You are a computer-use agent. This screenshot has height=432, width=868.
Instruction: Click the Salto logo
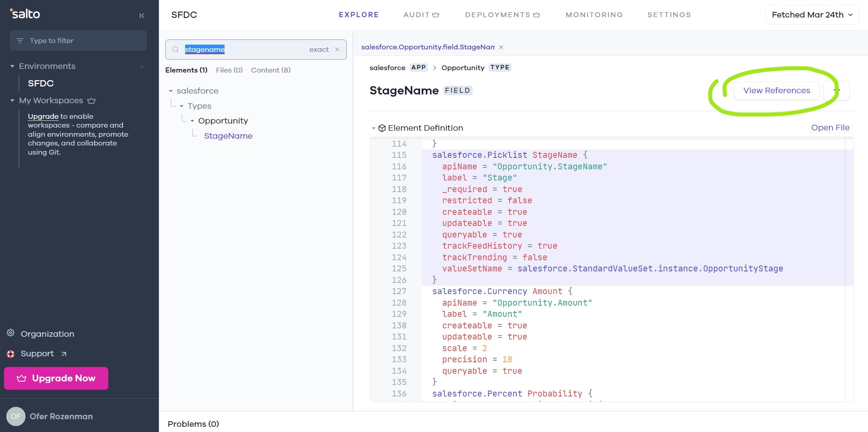[x=25, y=14]
